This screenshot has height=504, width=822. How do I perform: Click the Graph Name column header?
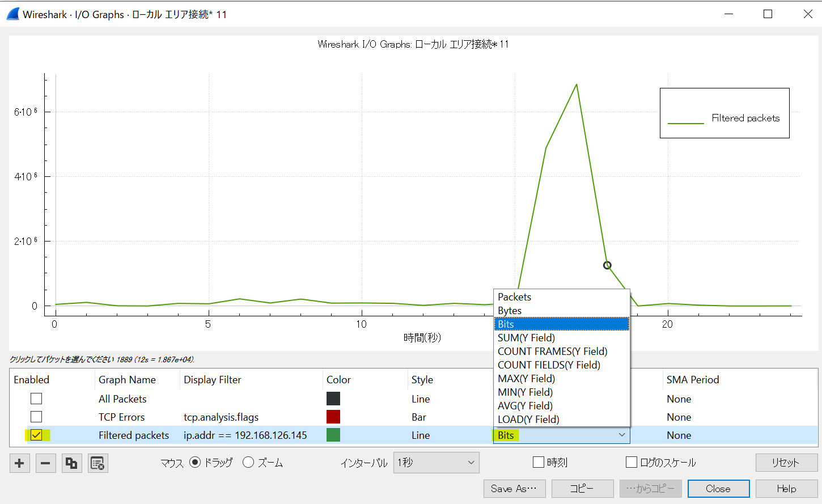click(127, 380)
